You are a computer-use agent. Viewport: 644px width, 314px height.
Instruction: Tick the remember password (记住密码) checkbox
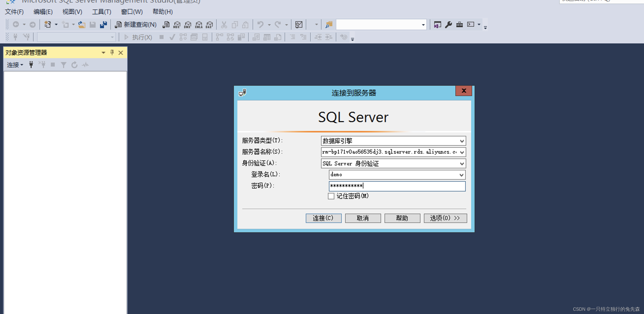pyautogui.click(x=331, y=196)
